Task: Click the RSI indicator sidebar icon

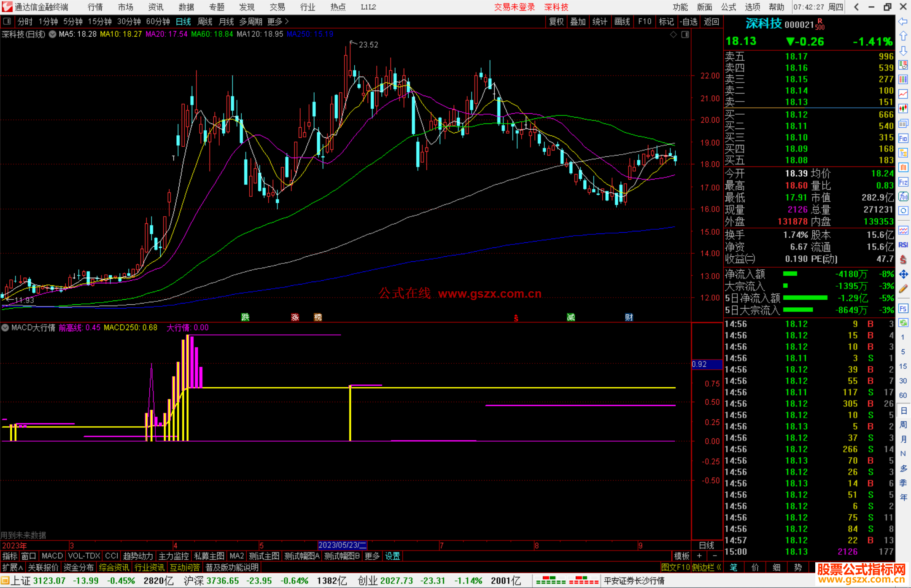Action: 903,245
